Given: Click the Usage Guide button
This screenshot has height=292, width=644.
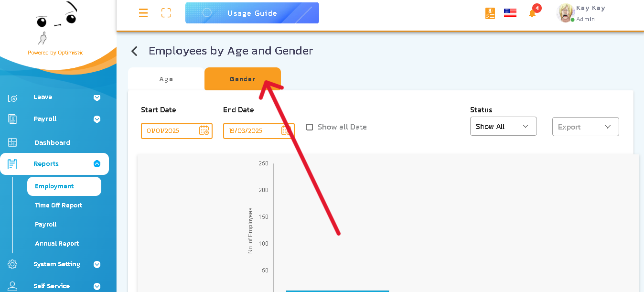Looking at the screenshot, I should [252, 13].
